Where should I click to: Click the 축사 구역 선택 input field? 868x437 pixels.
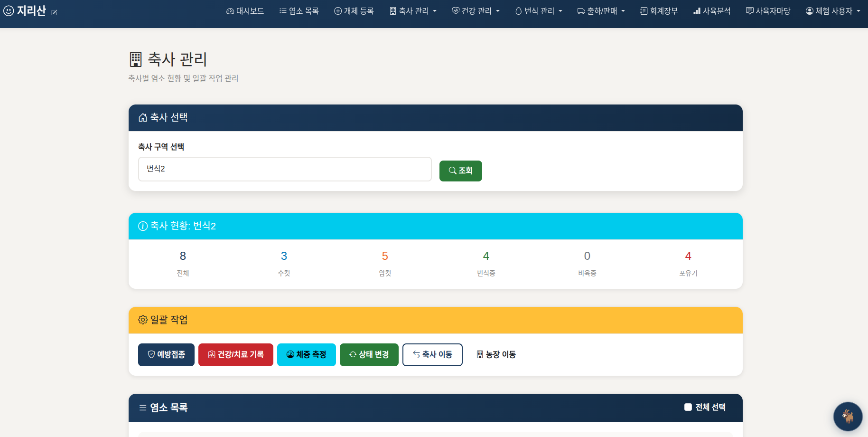coord(284,169)
